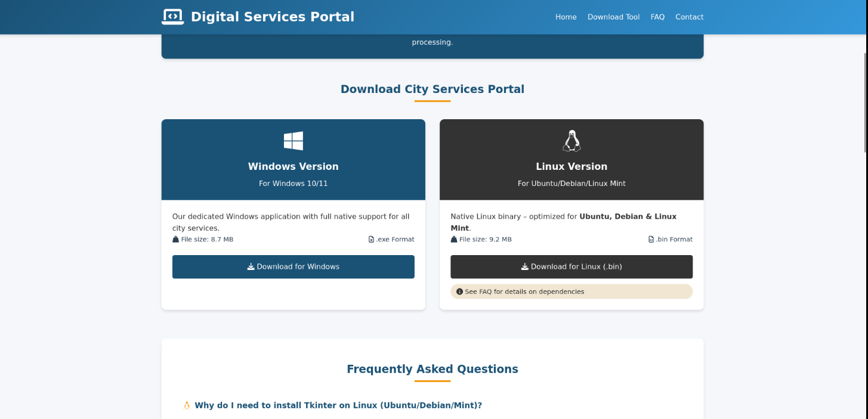Click the weight icon beside File size 8.7 MB

(x=175, y=240)
